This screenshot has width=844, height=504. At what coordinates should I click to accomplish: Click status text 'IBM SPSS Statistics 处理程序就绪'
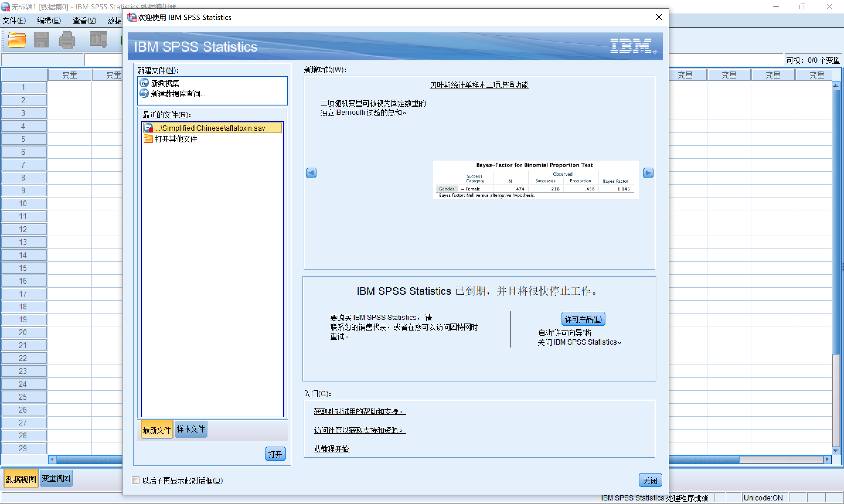[654, 498]
